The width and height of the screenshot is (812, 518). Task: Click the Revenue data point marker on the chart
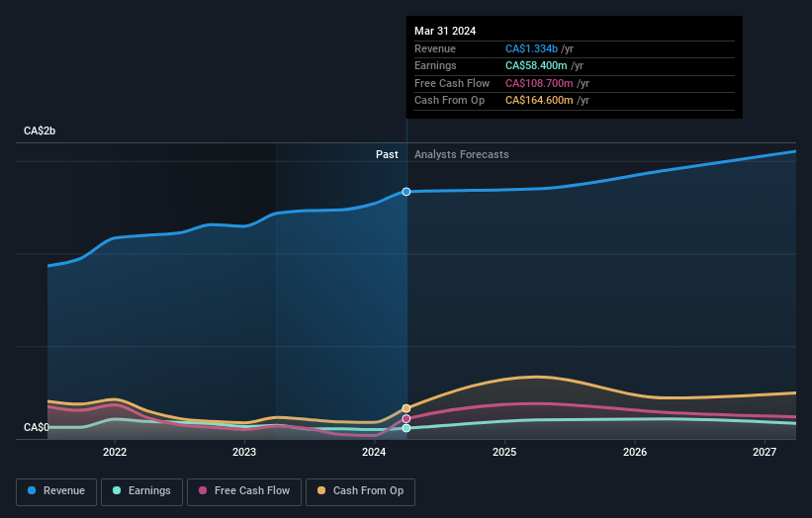[406, 192]
